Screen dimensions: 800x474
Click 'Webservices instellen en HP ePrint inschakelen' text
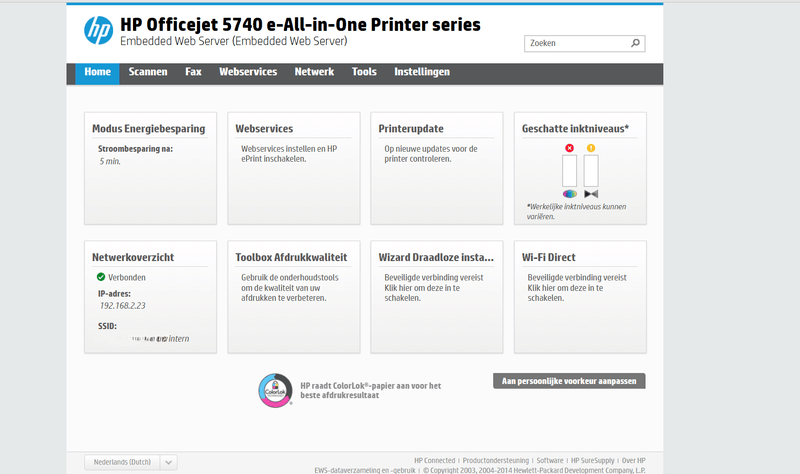point(289,154)
